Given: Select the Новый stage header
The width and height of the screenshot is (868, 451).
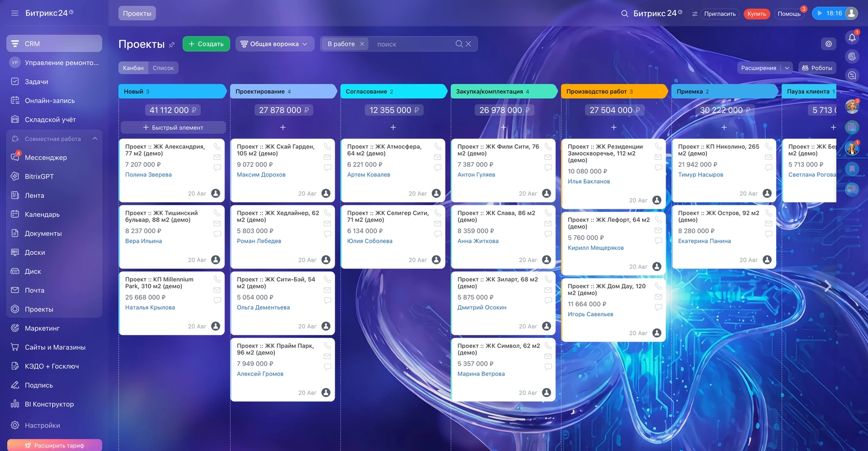Looking at the screenshot, I should point(172,92).
